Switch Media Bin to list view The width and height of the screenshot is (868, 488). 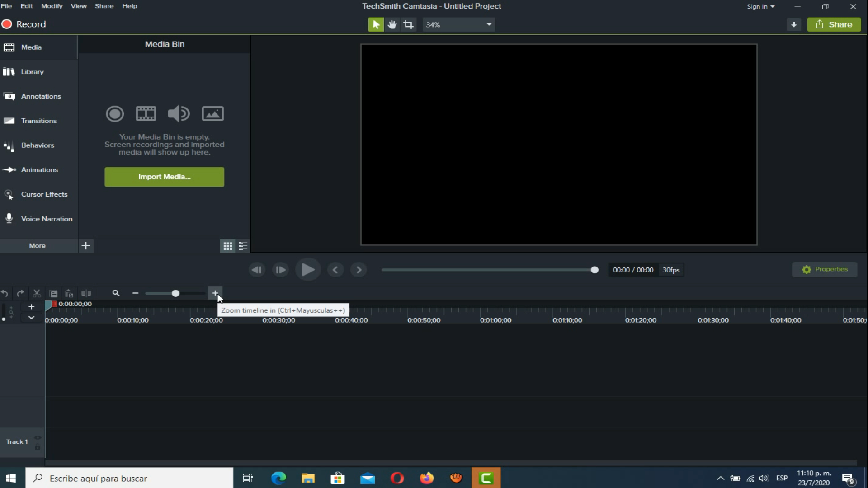click(243, 246)
